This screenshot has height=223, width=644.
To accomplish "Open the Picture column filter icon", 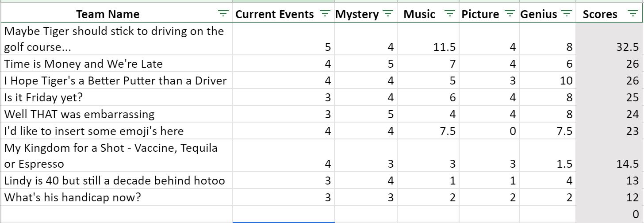I will 510,14.
